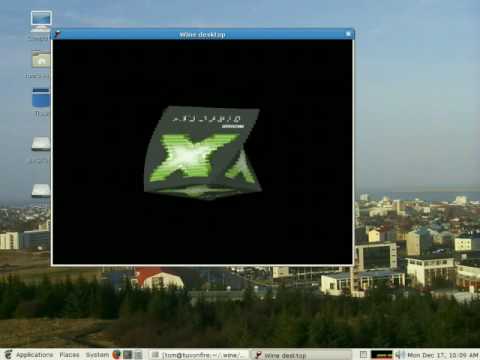
Task: Open the blue desktop icon below home folder
Action: (x=41, y=97)
